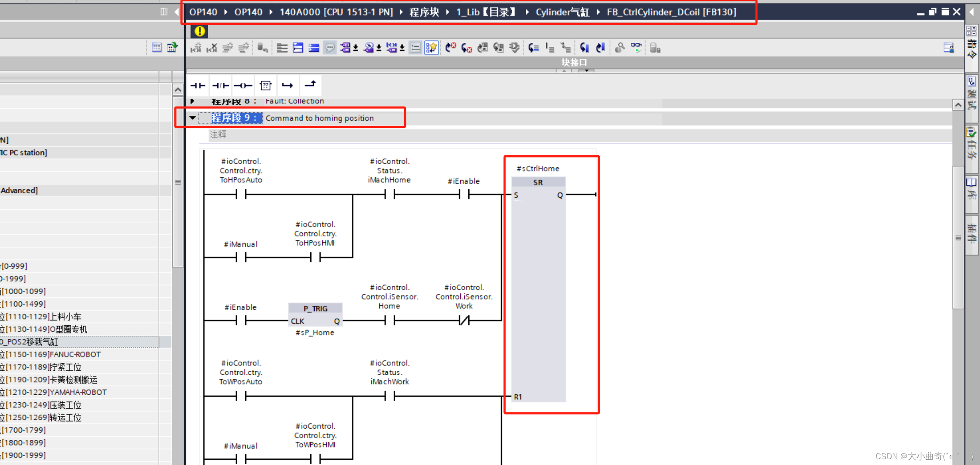The height and width of the screenshot is (465, 980).
Task: Click the reset start values database icon
Action: coord(262,48)
